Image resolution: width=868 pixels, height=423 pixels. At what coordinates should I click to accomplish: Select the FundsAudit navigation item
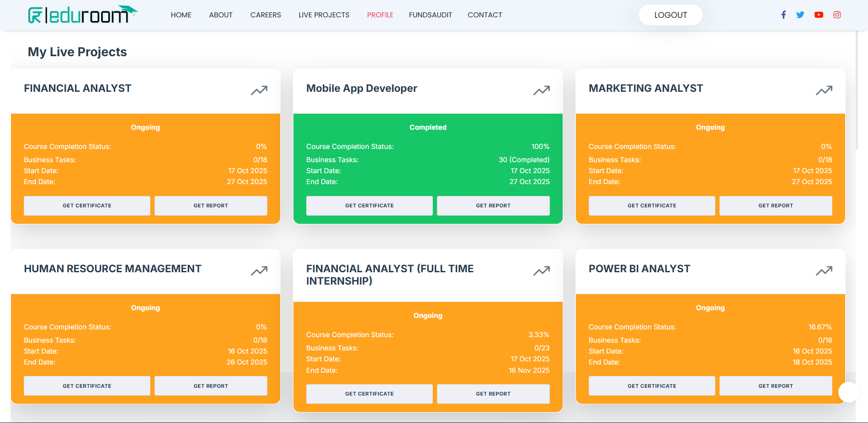coord(430,15)
